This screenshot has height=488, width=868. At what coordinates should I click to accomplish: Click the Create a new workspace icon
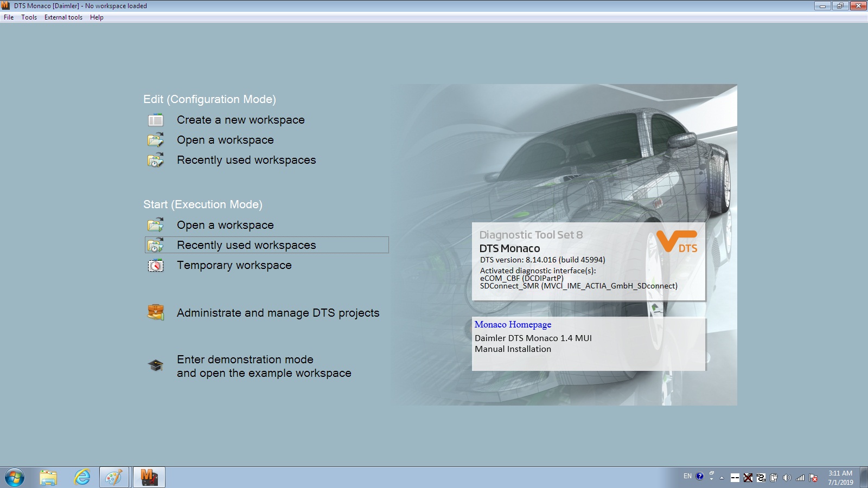156,120
